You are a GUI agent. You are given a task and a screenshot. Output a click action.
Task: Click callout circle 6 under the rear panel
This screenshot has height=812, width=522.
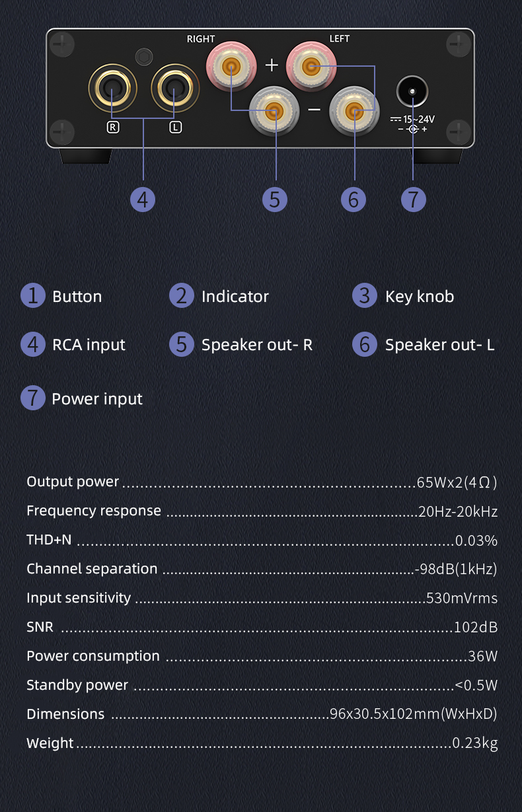(x=354, y=199)
